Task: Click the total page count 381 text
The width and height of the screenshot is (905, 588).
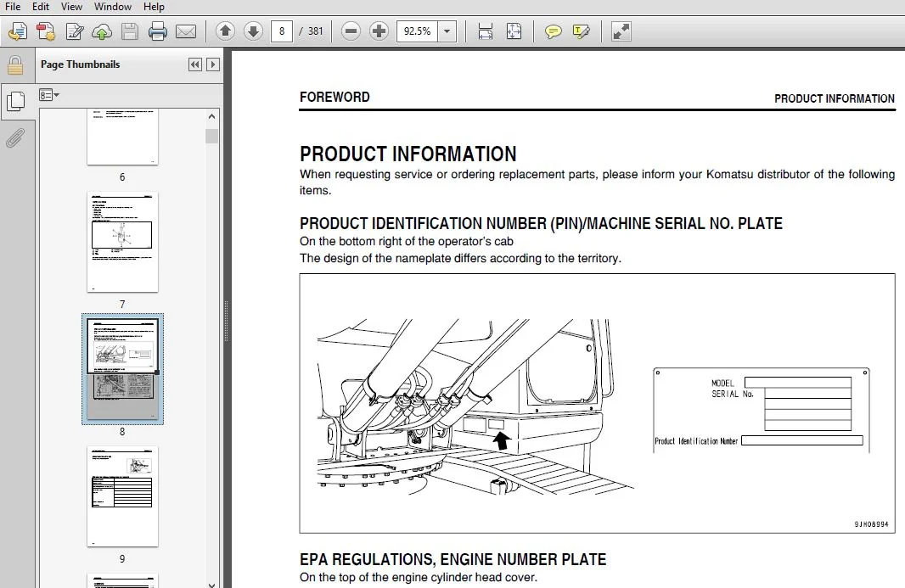Action: pos(315,31)
